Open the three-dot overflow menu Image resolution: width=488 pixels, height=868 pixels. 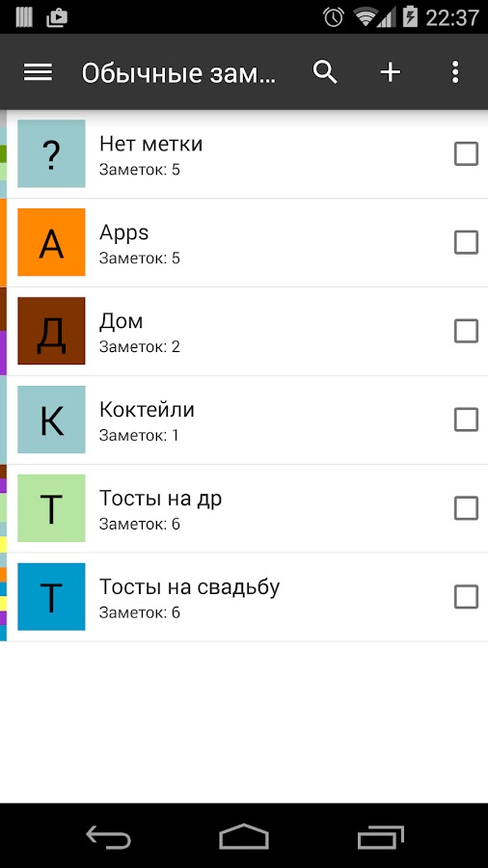455,72
